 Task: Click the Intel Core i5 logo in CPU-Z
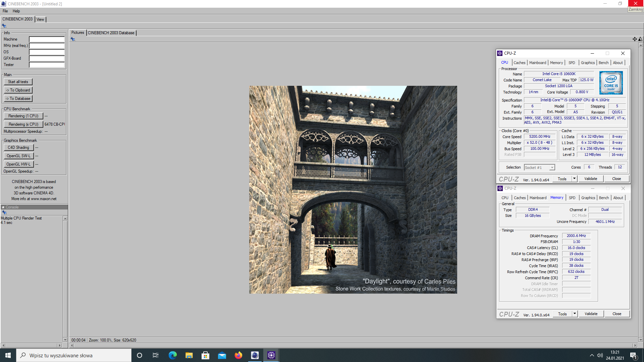tap(611, 83)
